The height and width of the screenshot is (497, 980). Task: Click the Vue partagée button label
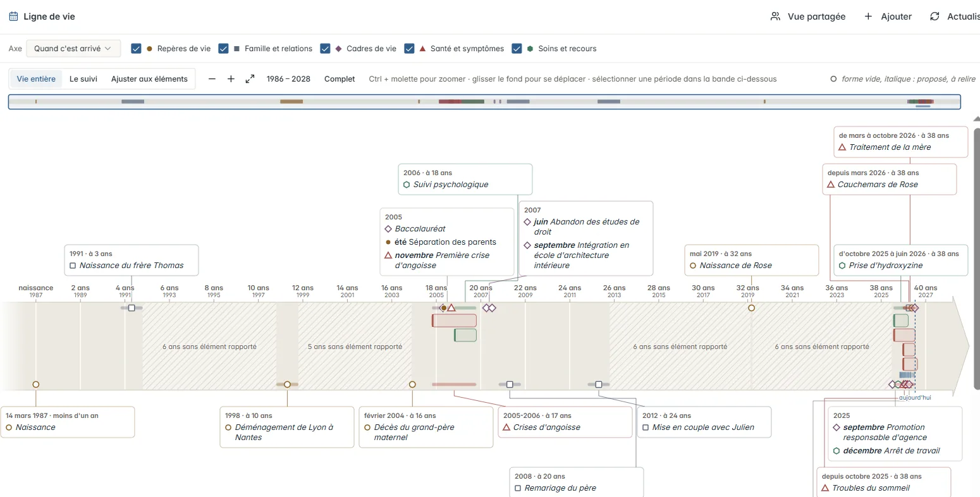coord(816,16)
